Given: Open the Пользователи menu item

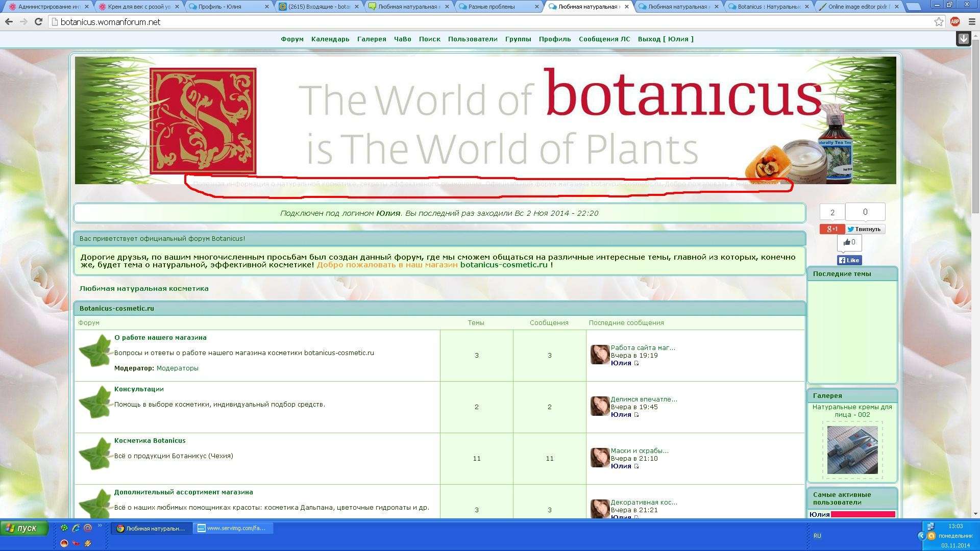Looking at the screenshot, I should [x=473, y=39].
